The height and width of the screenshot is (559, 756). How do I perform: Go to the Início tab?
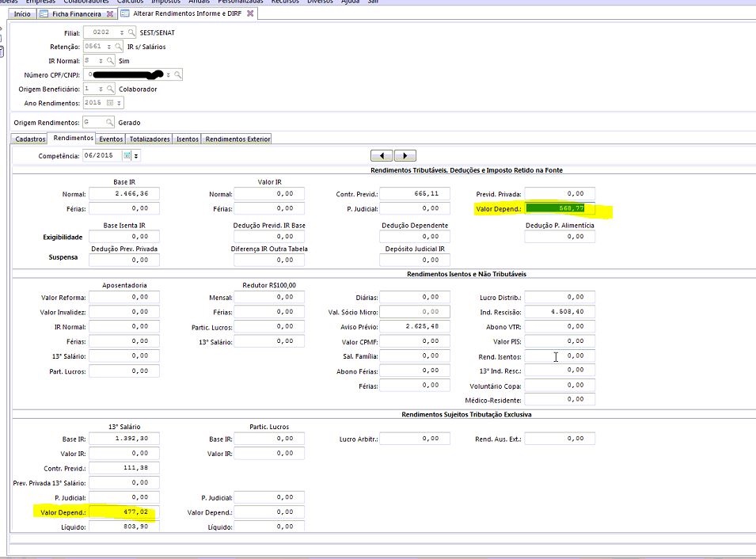[x=23, y=14]
